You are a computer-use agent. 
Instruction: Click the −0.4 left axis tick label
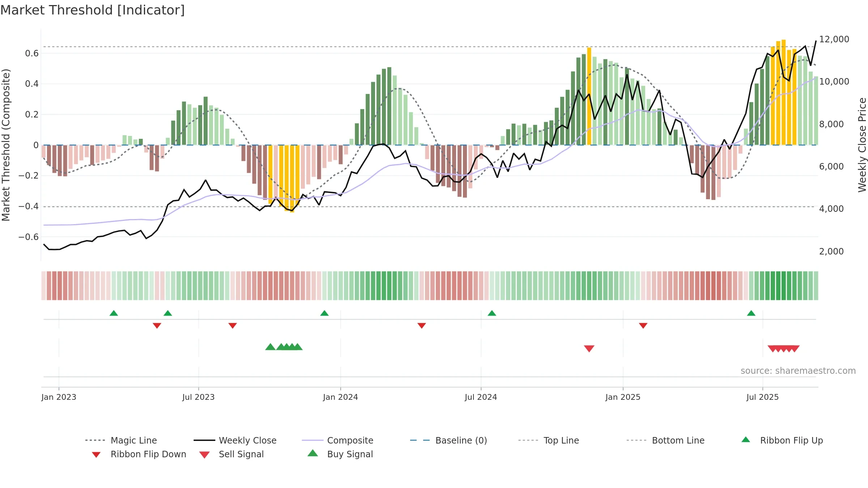click(x=29, y=206)
